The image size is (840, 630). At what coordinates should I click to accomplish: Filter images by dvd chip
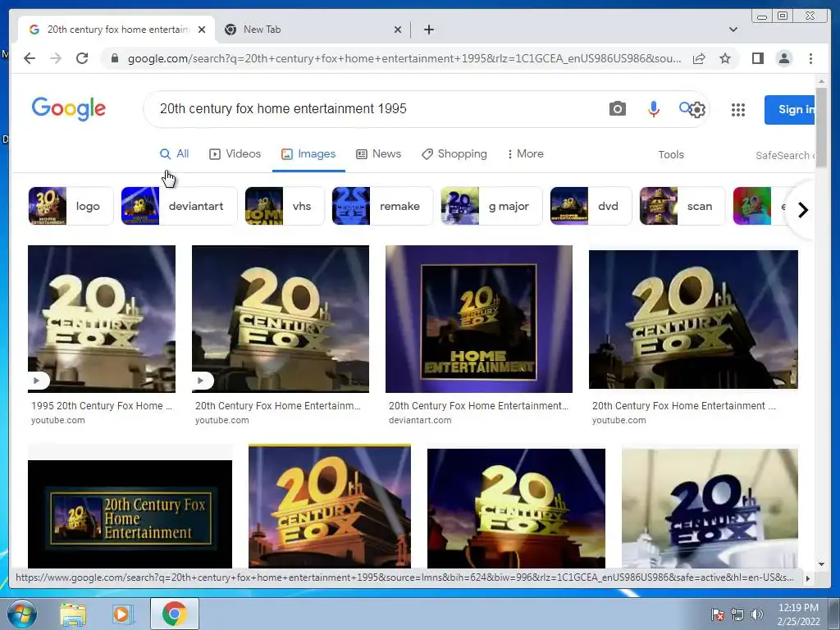pos(591,206)
